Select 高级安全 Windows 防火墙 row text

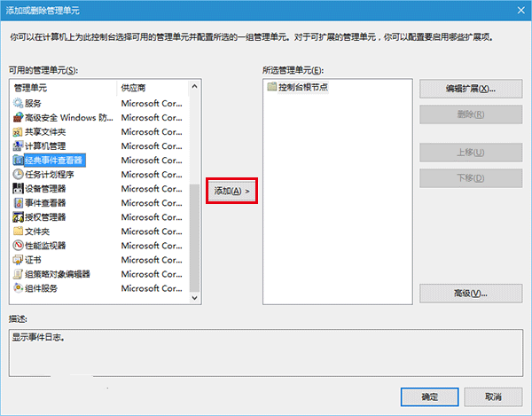pos(69,117)
